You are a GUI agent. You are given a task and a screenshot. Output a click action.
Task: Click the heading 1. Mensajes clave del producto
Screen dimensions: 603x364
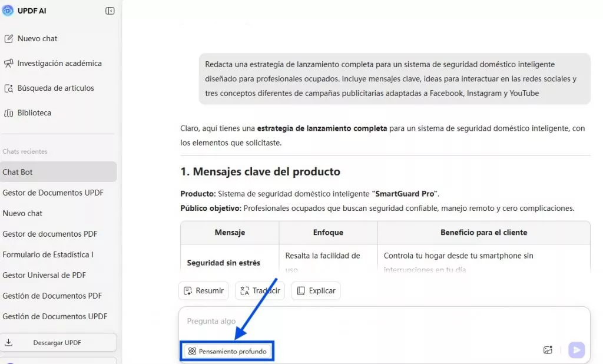(260, 171)
